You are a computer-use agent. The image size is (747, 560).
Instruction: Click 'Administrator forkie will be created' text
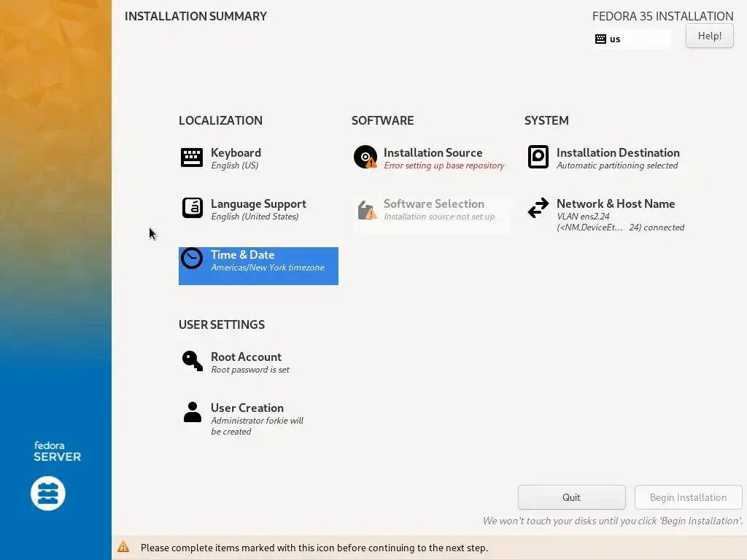(x=258, y=426)
